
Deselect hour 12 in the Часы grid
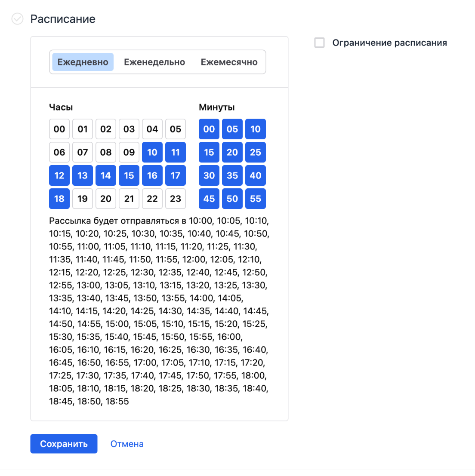[59, 175]
